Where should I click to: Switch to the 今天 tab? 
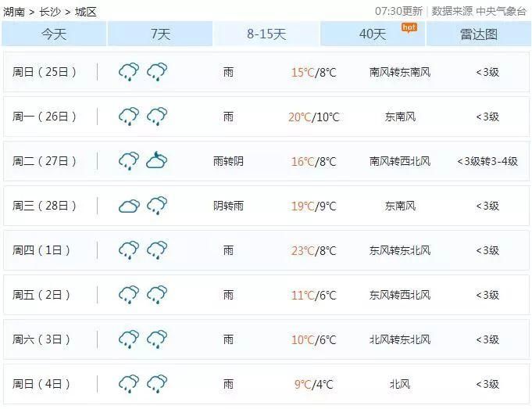tap(54, 34)
